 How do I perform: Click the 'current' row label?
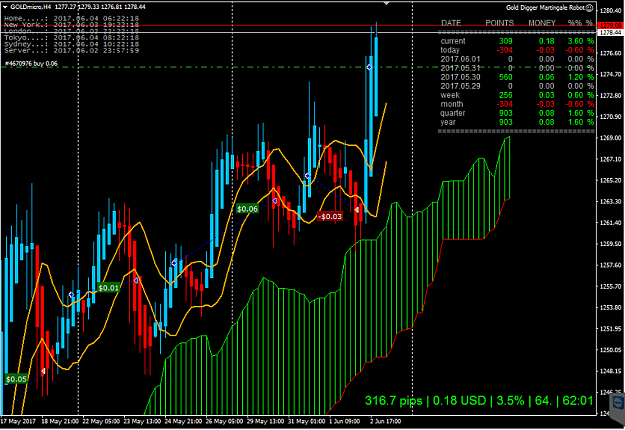453,41
